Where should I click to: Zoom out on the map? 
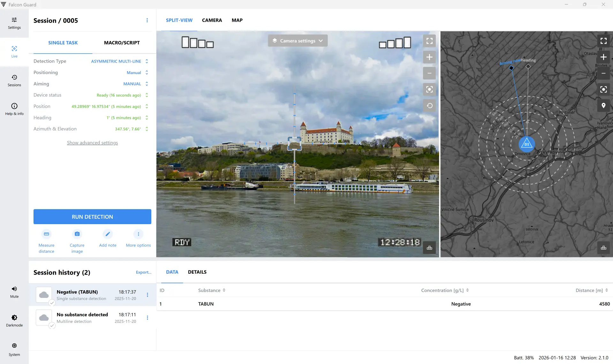tap(603, 73)
